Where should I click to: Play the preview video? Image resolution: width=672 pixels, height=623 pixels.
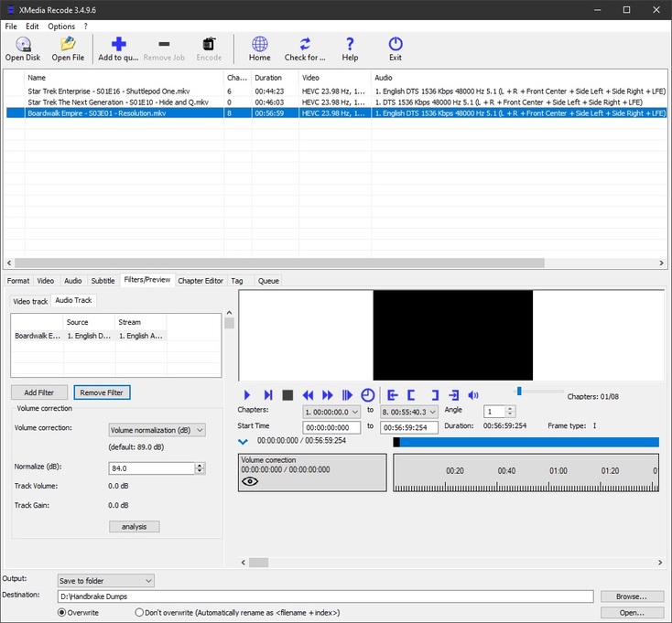[247, 395]
